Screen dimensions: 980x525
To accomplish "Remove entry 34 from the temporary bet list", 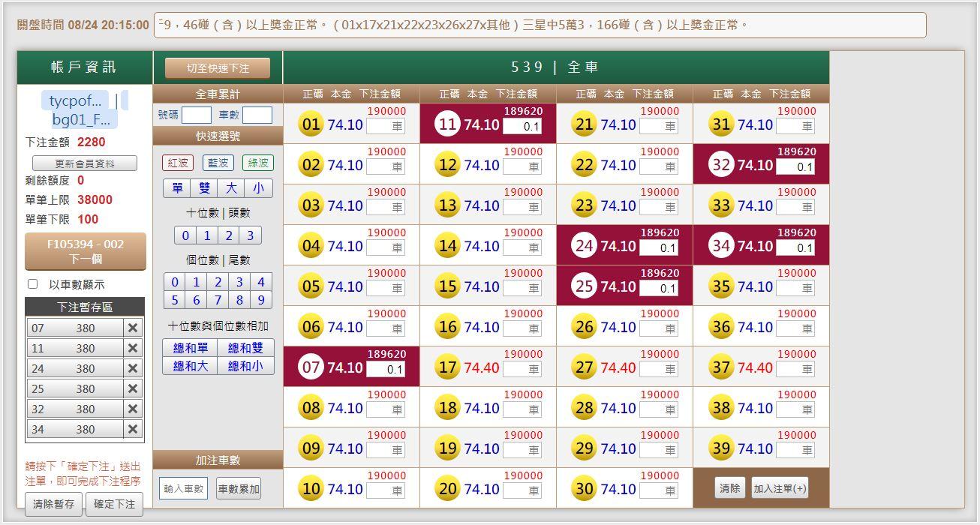I will (x=133, y=429).
